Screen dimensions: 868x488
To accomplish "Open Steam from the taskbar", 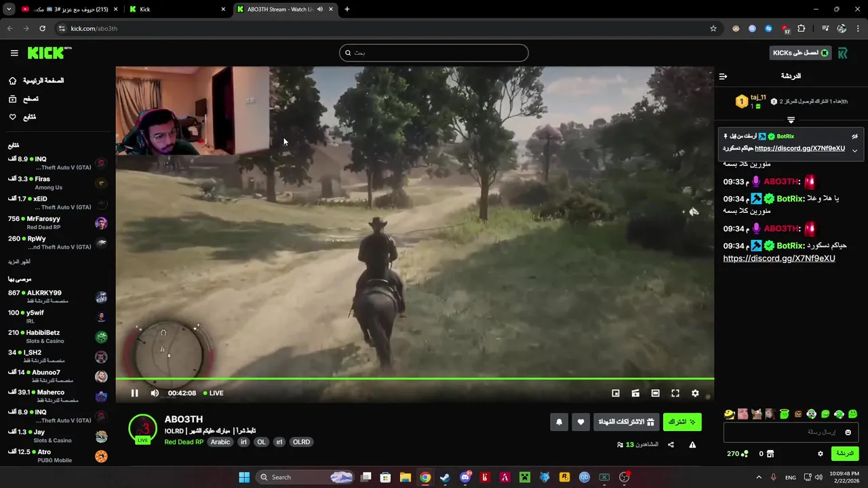I will click(x=444, y=477).
